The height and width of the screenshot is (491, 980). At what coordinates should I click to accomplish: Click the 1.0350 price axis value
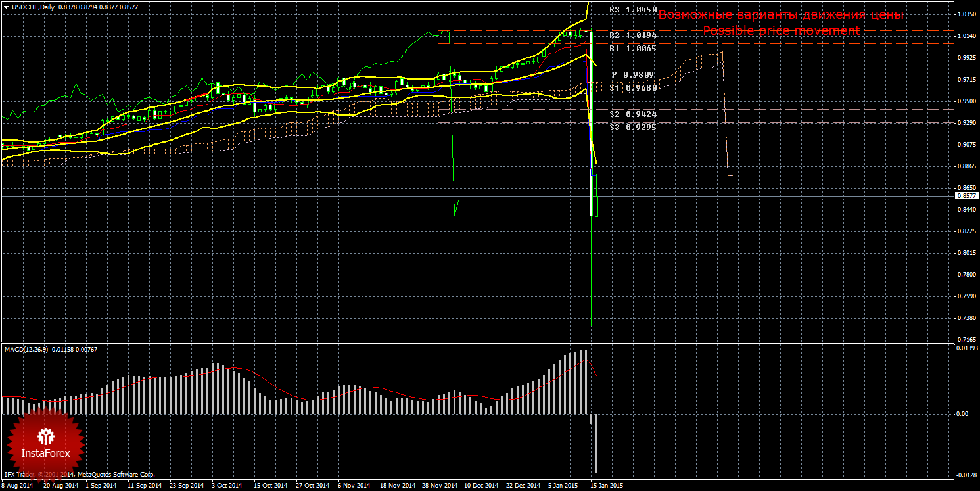[966, 14]
